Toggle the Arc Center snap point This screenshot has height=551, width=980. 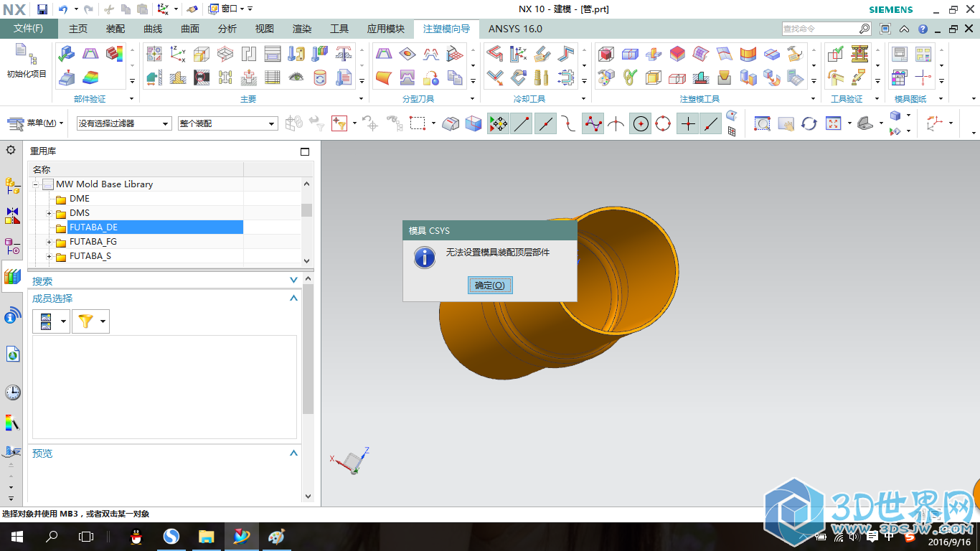[641, 123]
